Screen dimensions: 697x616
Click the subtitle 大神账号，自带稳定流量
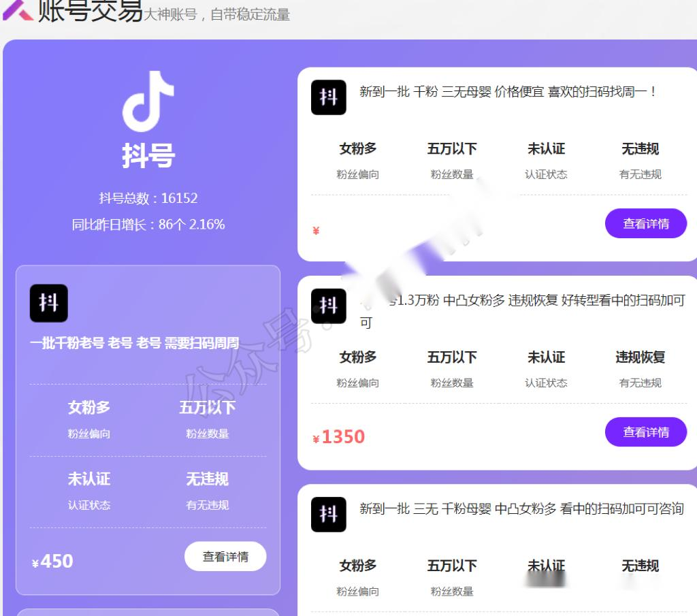(217, 15)
